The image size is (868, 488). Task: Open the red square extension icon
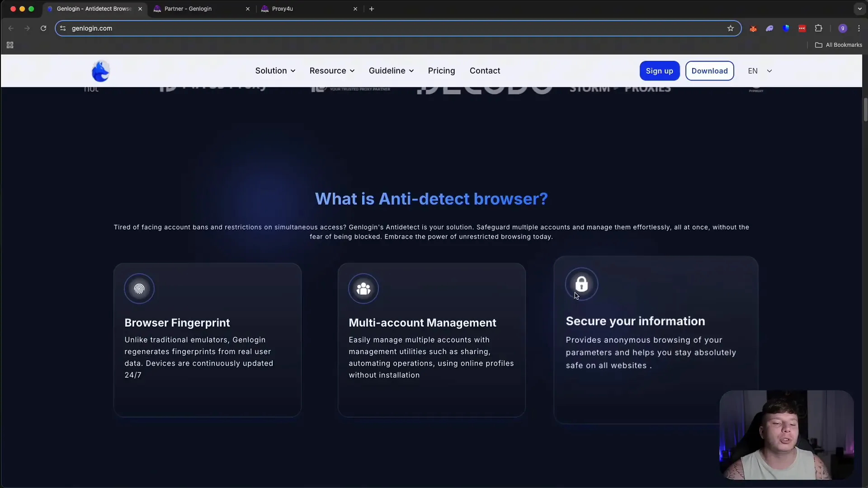[802, 28]
